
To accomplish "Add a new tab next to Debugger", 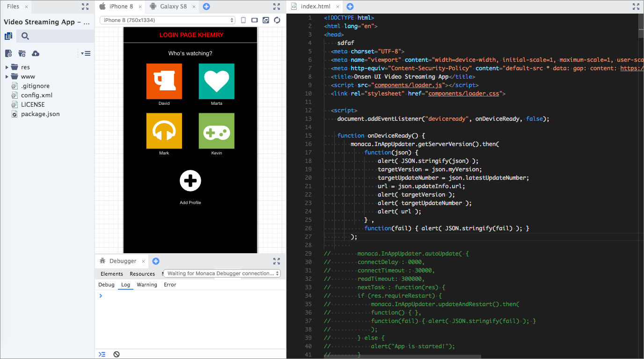I will coord(156,261).
